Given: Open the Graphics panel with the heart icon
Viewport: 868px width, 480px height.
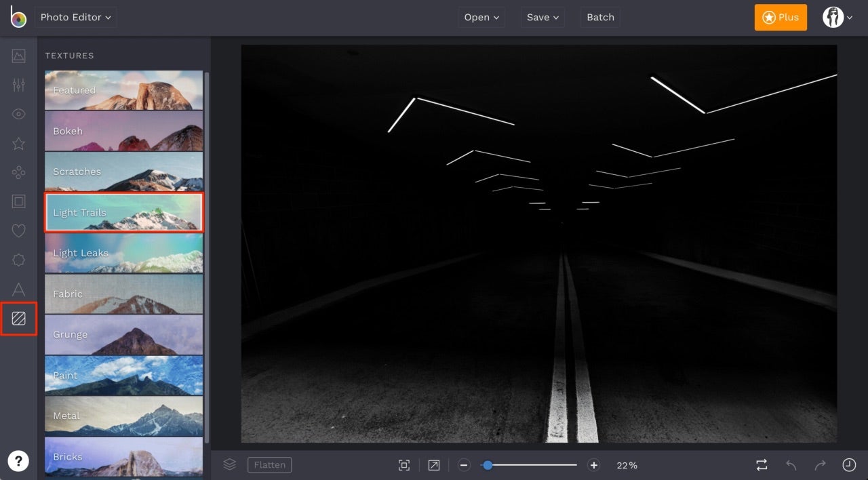Looking at the screenshot, I should (18, 231).
